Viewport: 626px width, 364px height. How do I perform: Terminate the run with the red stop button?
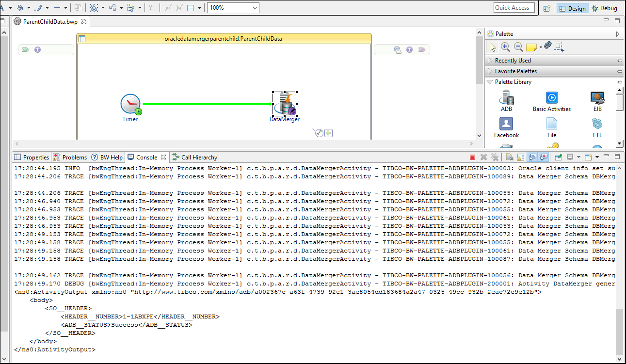coord(472,157)
